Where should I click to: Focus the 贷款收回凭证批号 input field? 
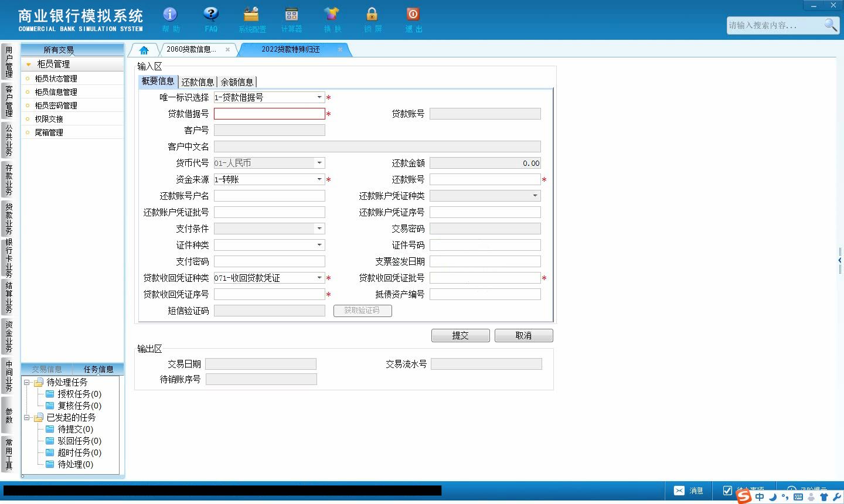[x=485, y=278]
